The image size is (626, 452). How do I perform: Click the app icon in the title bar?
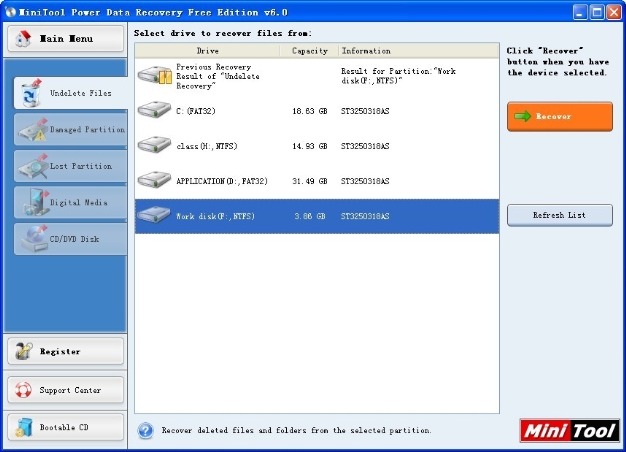[x=10, y=12]
